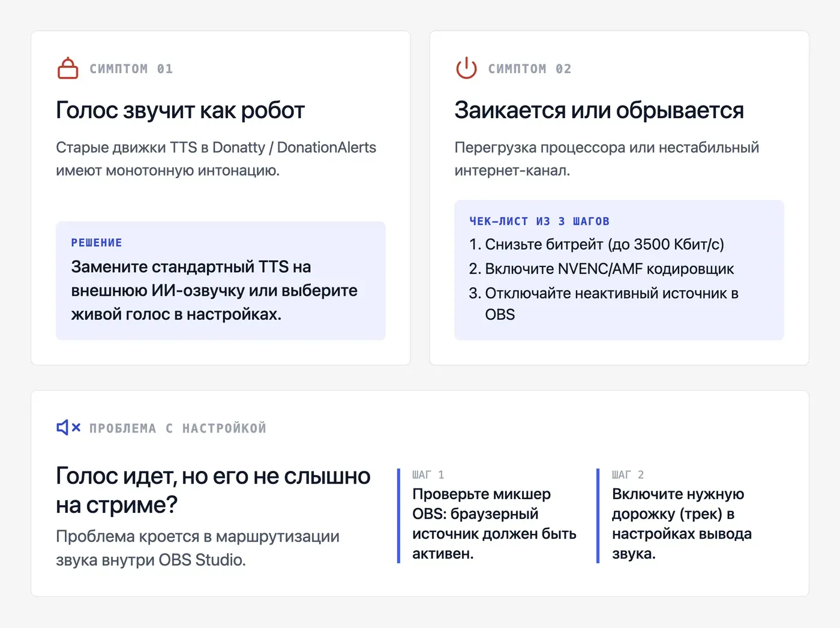Click the label 'ШАГ 1'
Image resolution: width=840 pixels, height=628 pixels.
(x=428, y=475)
